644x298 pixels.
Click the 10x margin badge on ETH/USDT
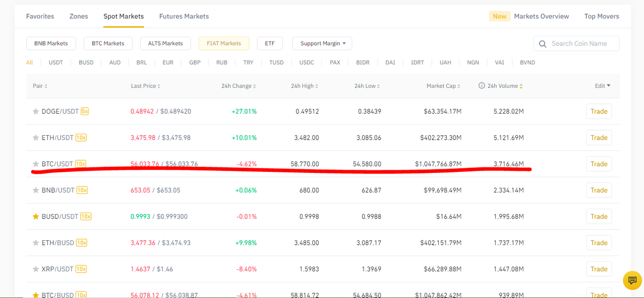pyautogui.click(x=80, y=138)
